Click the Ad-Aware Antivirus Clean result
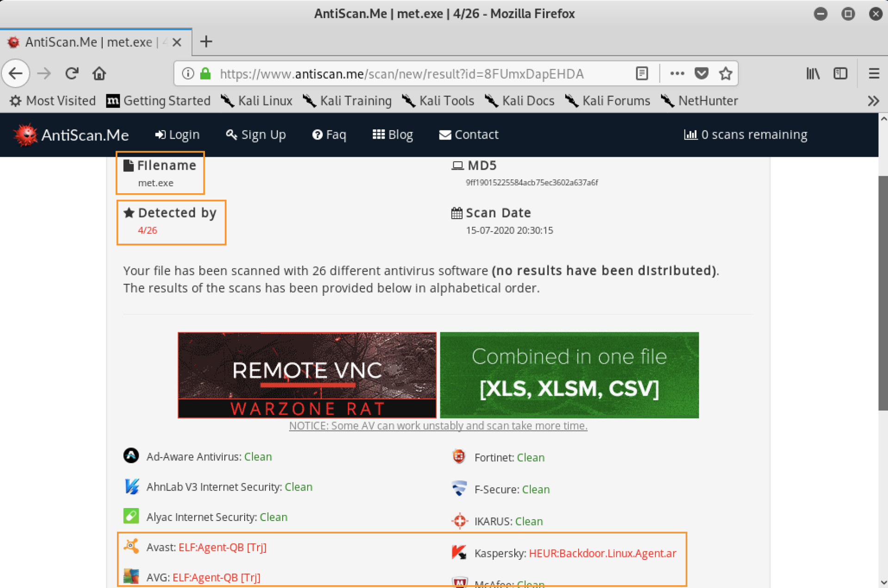 point(258,457)
